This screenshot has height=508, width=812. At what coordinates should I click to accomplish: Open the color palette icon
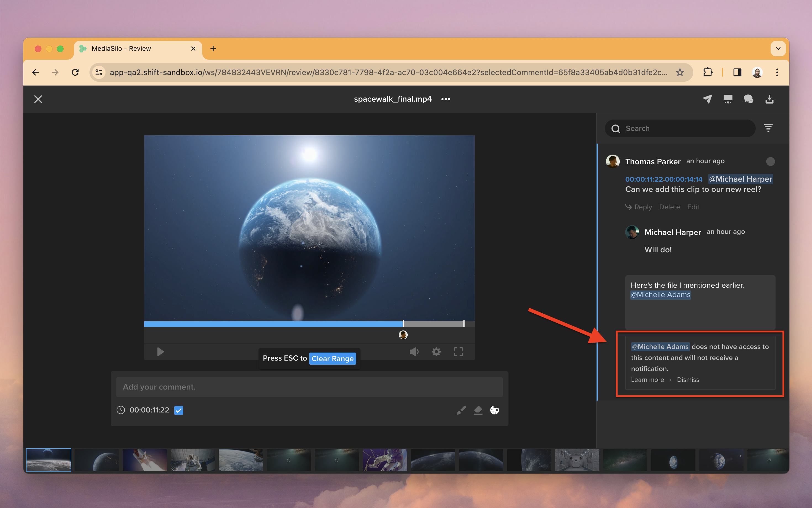coord(494,410)
